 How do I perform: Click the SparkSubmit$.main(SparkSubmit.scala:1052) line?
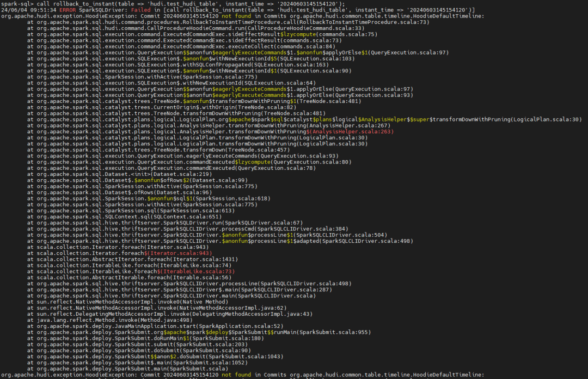click(x=137, y=363)
